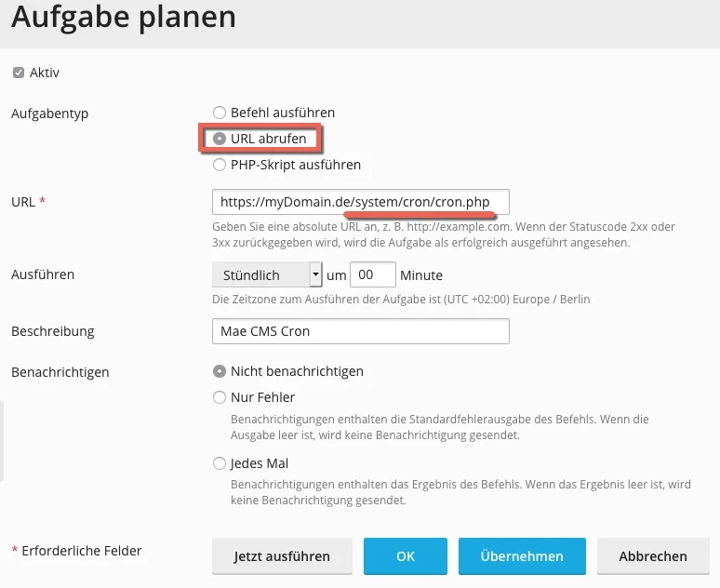The width and height of the screenshot is (720, 588).
Task: Select Jedes Mal notification radio button
Action: [220, 463]
